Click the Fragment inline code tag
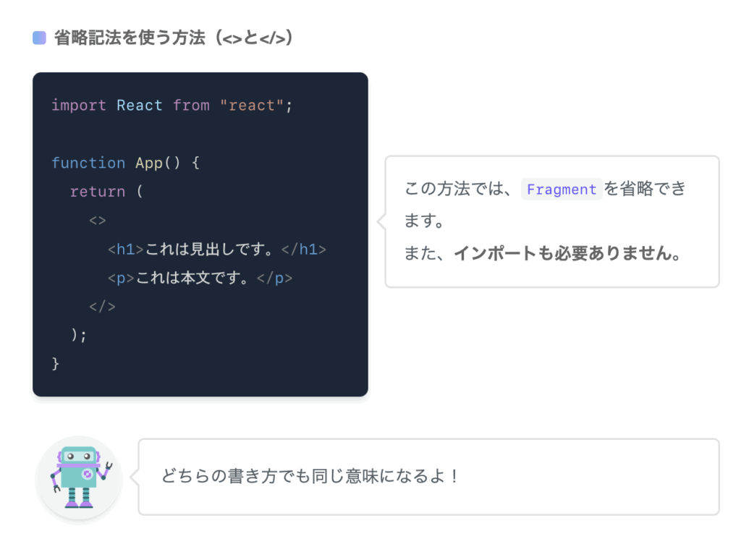 (x=562, y=189)
